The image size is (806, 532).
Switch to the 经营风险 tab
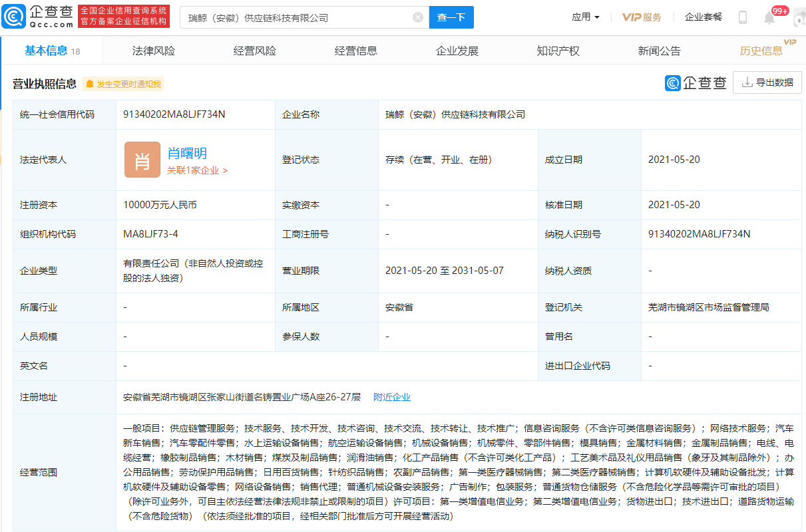(255, 51)
